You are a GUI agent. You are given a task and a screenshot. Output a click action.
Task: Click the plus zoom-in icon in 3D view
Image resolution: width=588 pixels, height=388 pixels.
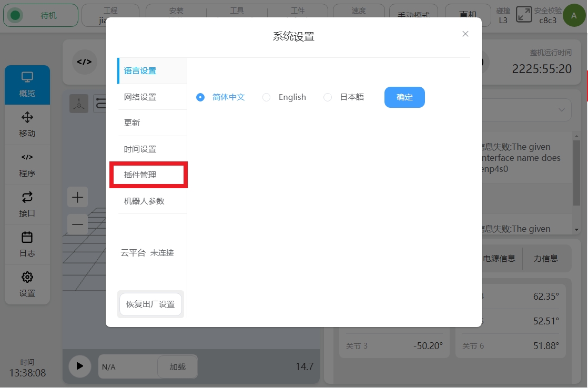[x=77, y=198]
